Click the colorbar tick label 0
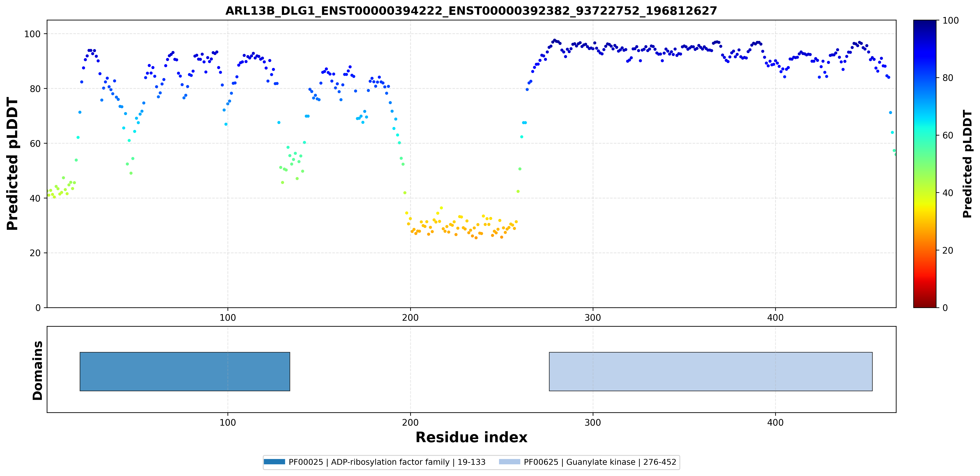The width and height of the screenshot is (980, 476). click(945, 308)
